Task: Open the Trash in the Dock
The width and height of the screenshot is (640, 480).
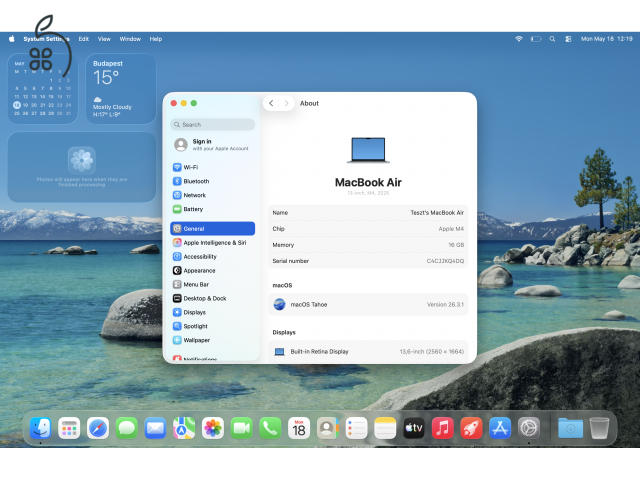Action: pos(599,428)
